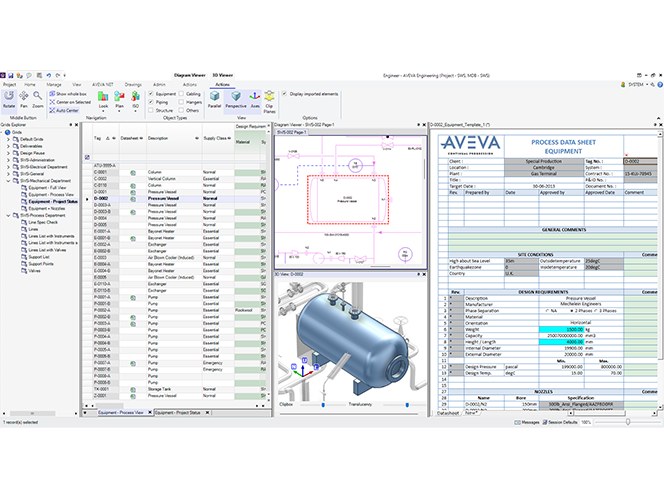Click the Undo icon in quick access toolbar

pos(49,75)
